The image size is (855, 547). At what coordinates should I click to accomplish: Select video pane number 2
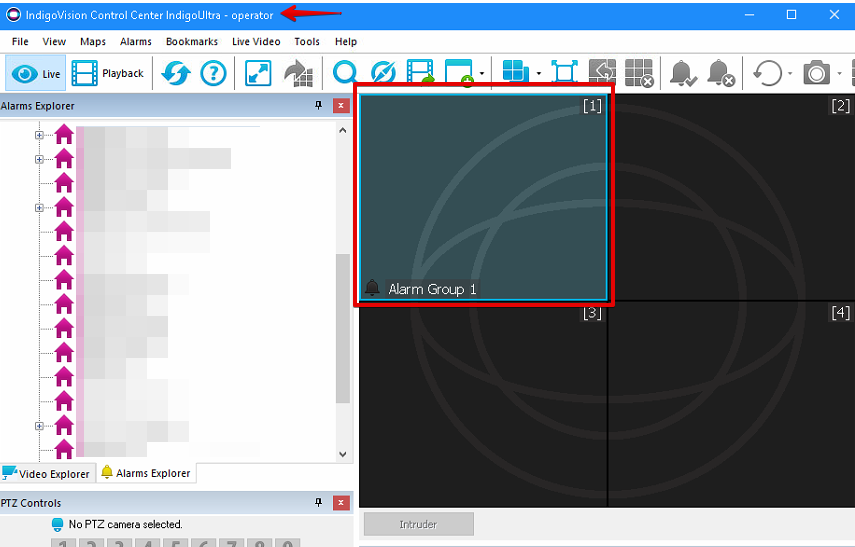[x=731, y=197]
